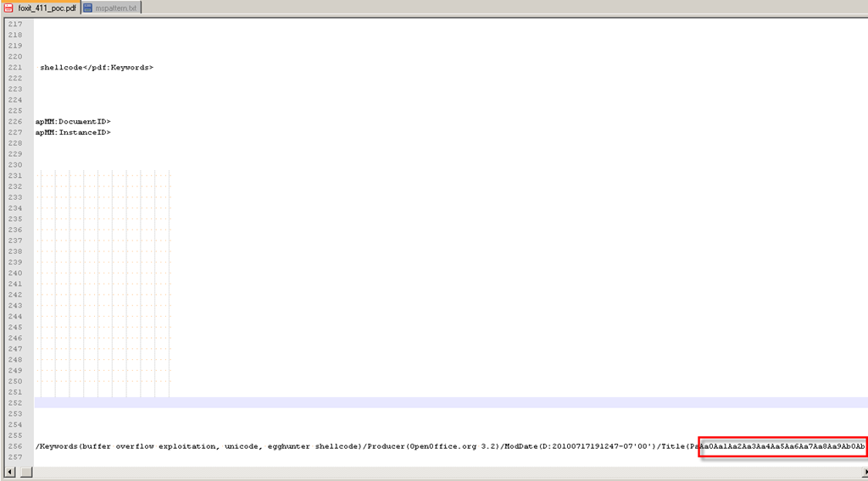Click the blue disk icon on mspattern.txt tab
This screenshot has height=481, width=868.
(88, 8)
